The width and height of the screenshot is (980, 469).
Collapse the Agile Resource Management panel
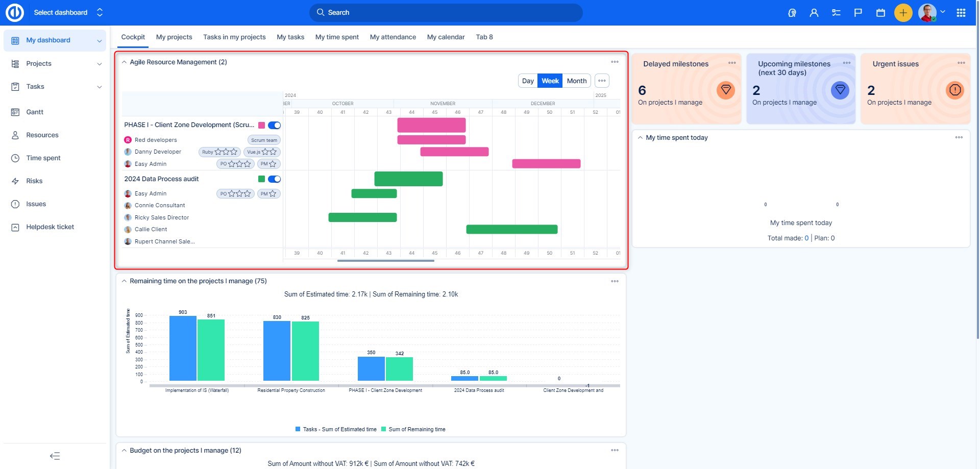124,62
